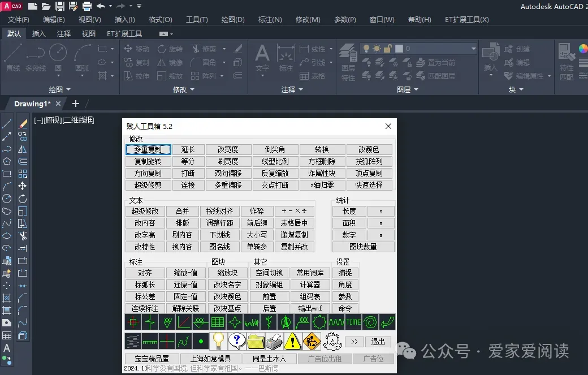588x375 pixels.
Task: Open the 绘图(D) menu
Action: [x=233, y=19]
